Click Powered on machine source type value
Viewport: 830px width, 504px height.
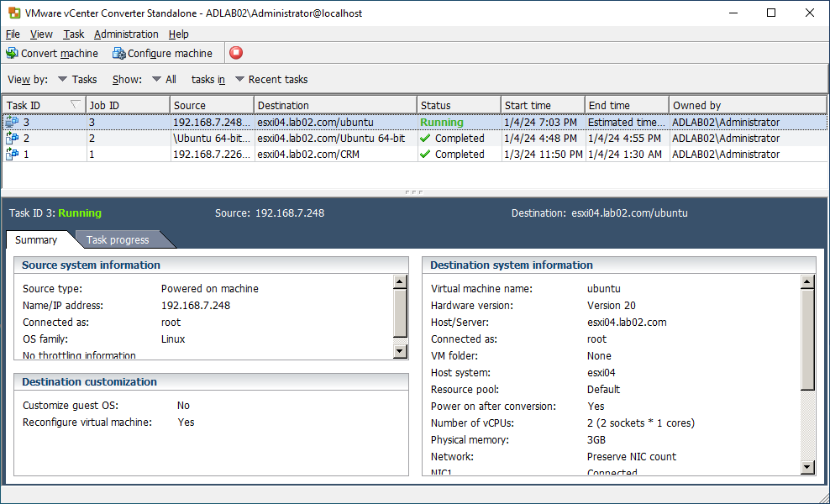tap(210, 288)
